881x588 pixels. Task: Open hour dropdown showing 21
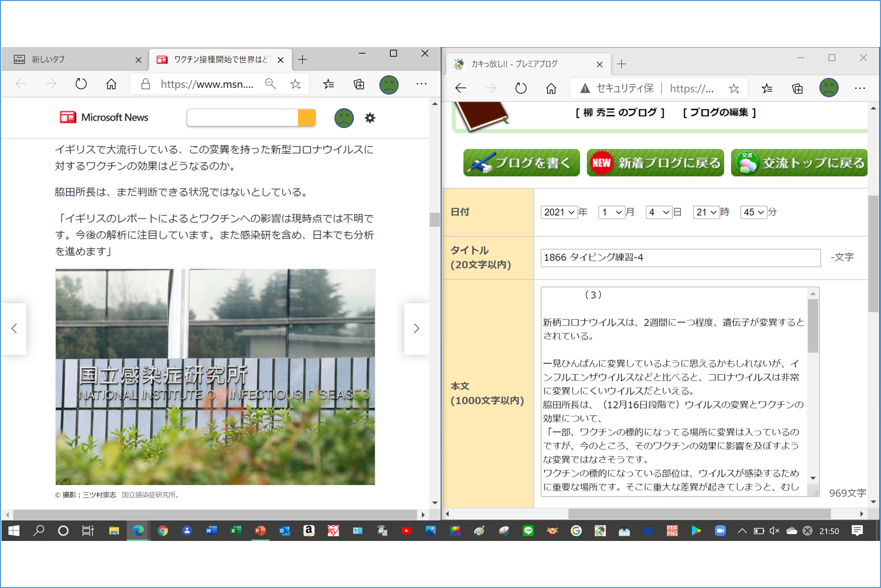(x=706, y=212)
